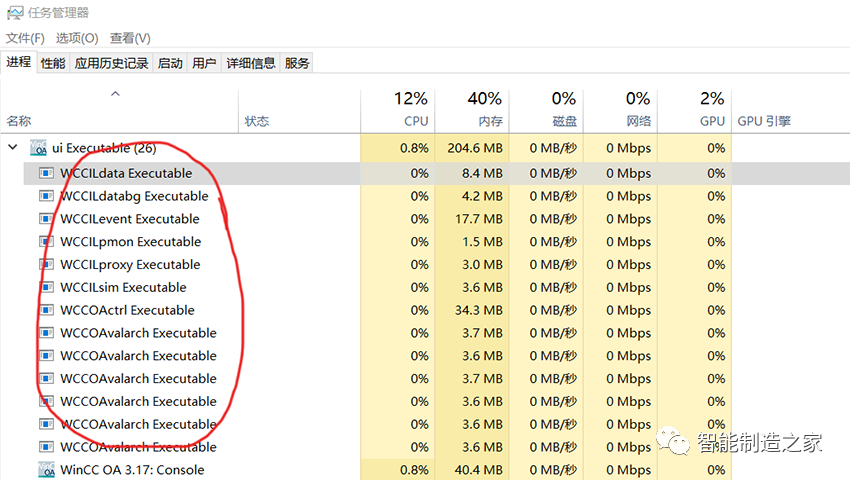Click the 8.4 MB memory cell
850x480 pixels.
[x=482, y=173]
